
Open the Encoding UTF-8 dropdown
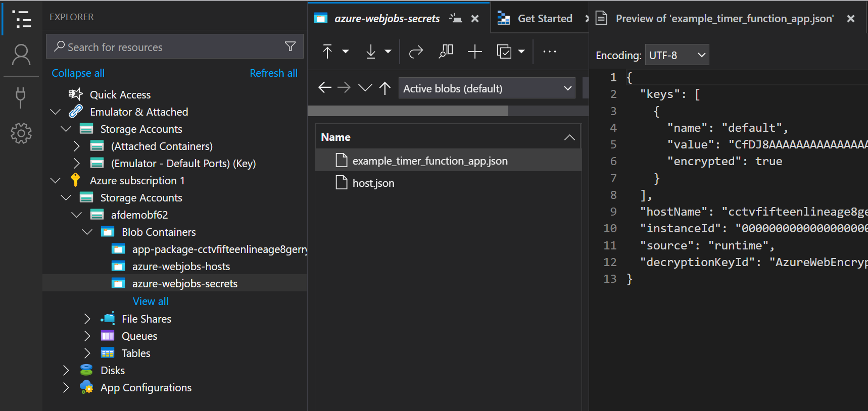[677, 55]
